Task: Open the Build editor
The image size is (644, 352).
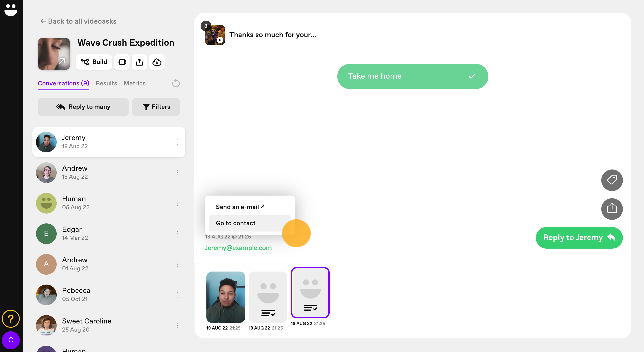Action: (x=94, y=62)
